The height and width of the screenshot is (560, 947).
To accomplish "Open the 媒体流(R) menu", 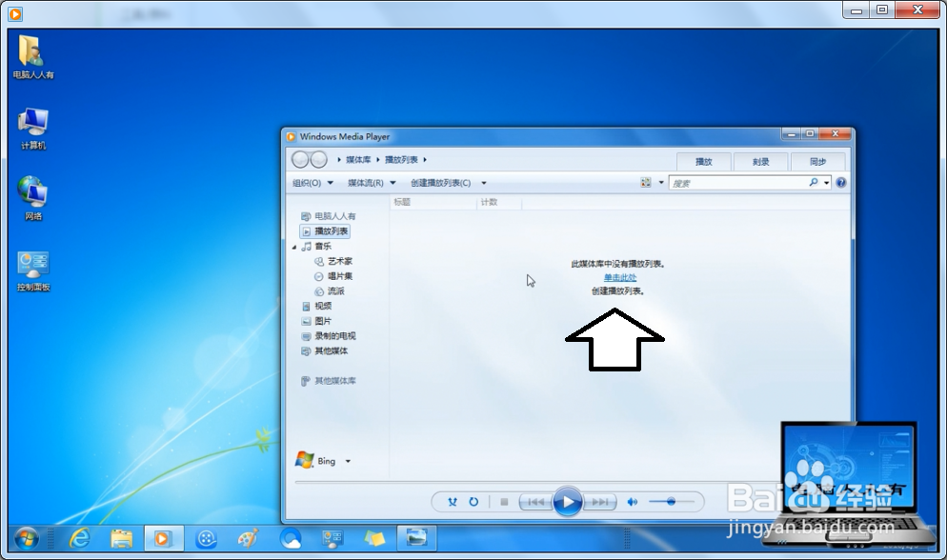I will click(x=372, y=183).
